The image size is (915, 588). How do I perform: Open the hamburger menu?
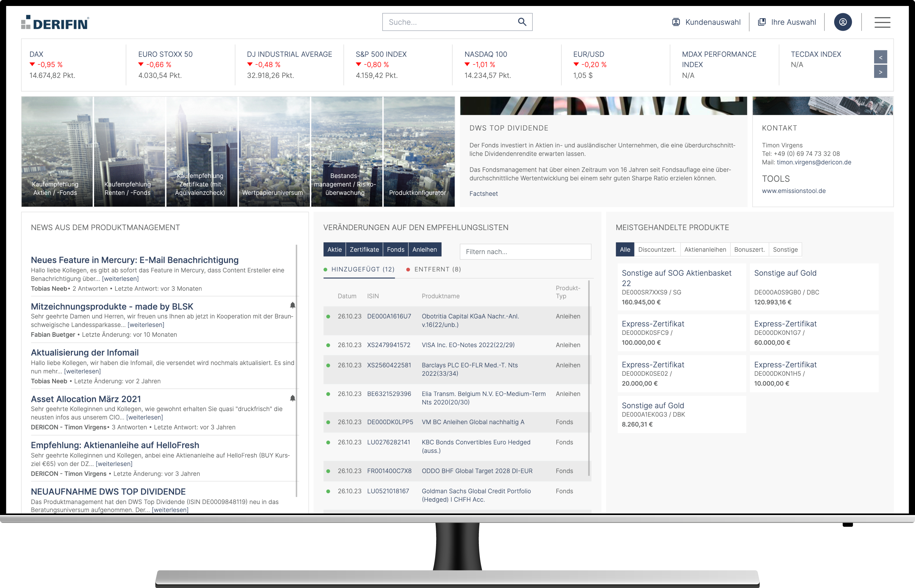(x=882, y=22)
